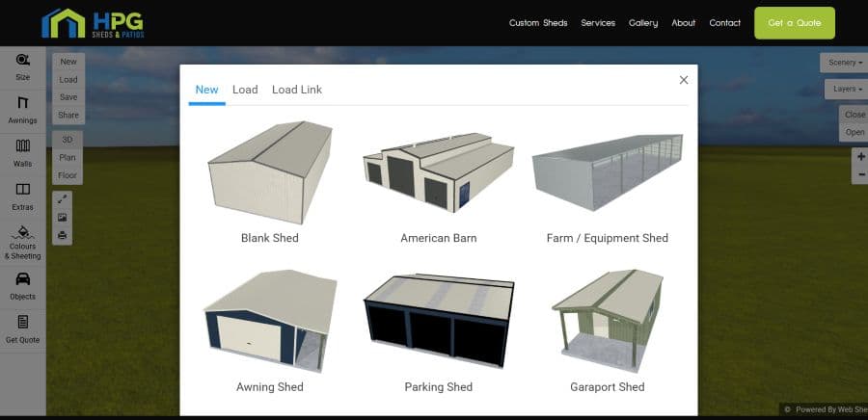
Task: Click the American Barn label
Action: click(439, 238)
